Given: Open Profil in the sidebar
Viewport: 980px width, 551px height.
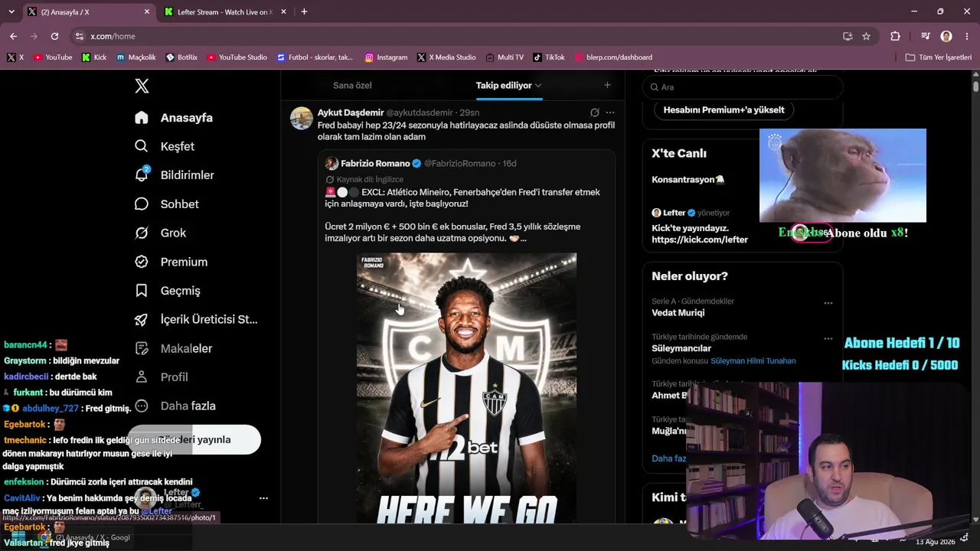Looking at the screenshot, I should coord(161,377).
